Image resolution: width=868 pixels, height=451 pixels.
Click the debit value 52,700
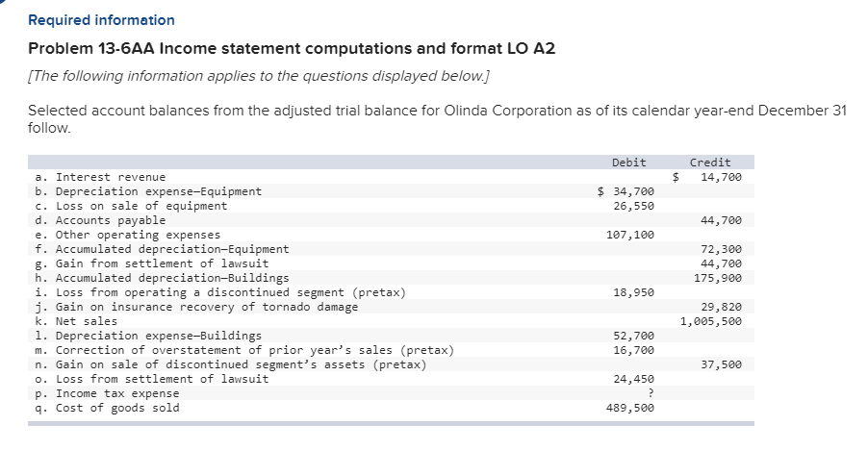click(633, 336)
